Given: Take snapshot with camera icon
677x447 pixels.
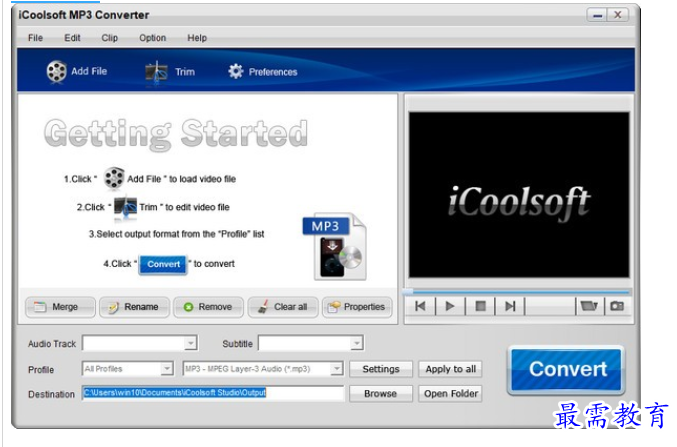Looking at the screenshot, I should point(617,306).
